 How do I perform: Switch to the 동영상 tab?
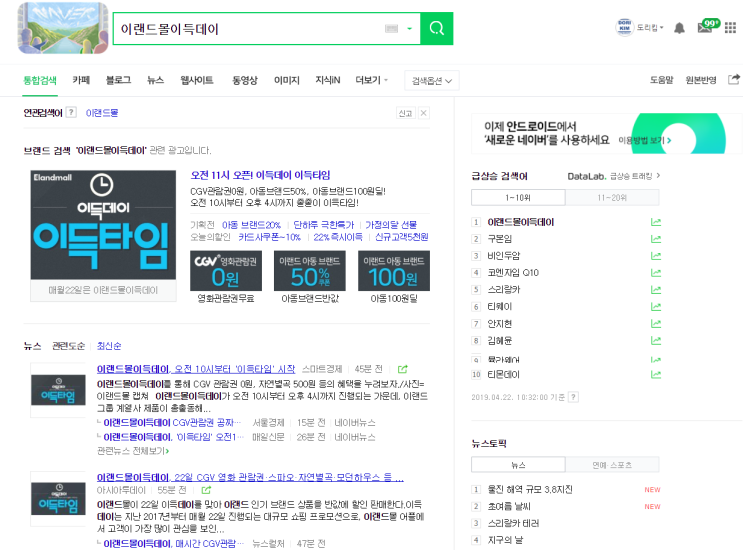[x=245, y=80]
